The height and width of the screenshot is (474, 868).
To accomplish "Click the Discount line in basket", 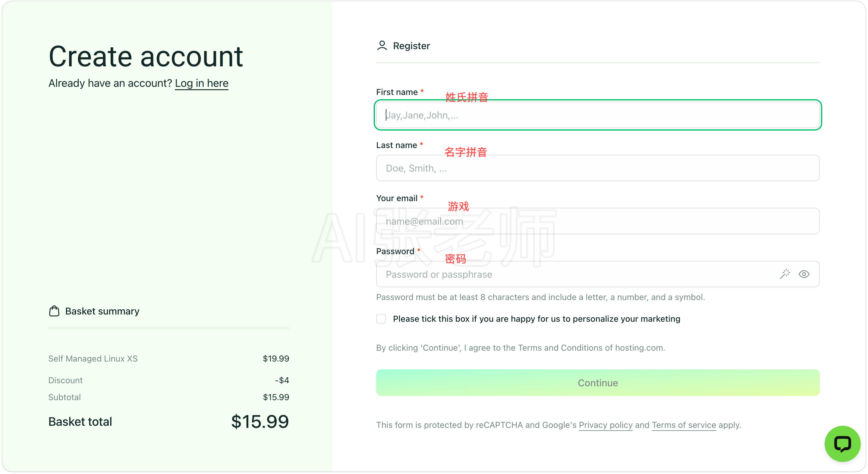I will 168,380.
